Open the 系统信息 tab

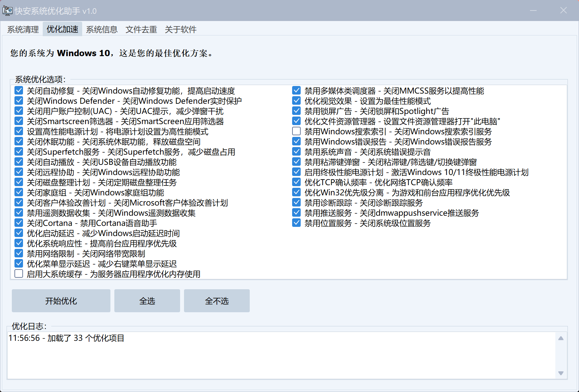[x=102, y=30]
